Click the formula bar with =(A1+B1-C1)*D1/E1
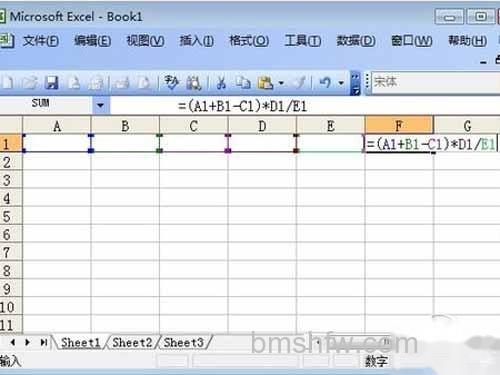Viewport: 500px width, 375px height. [x=305, y=106]
